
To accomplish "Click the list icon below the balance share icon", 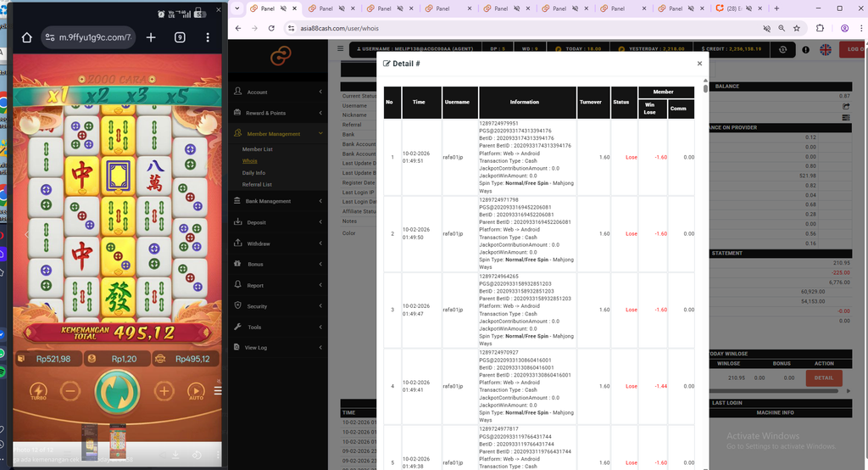I will [846, 117].
